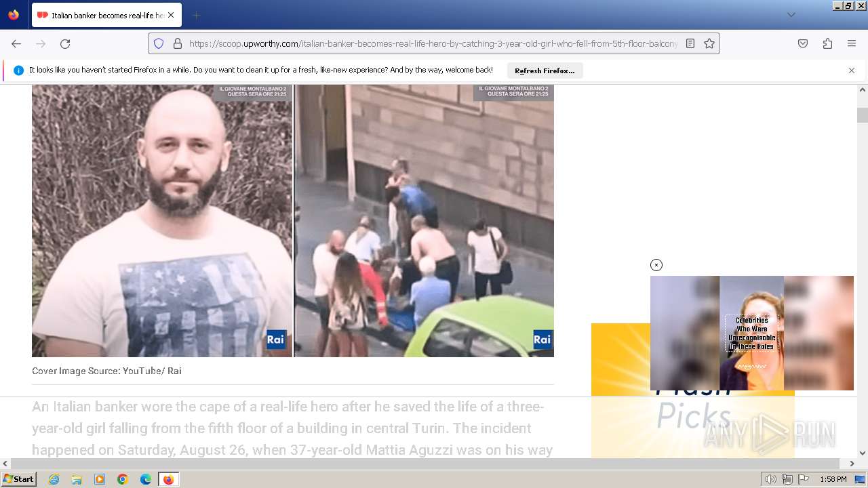Launch Chrome from taskbar
This screenshot has height=488, width=868.
click(123, 479)
